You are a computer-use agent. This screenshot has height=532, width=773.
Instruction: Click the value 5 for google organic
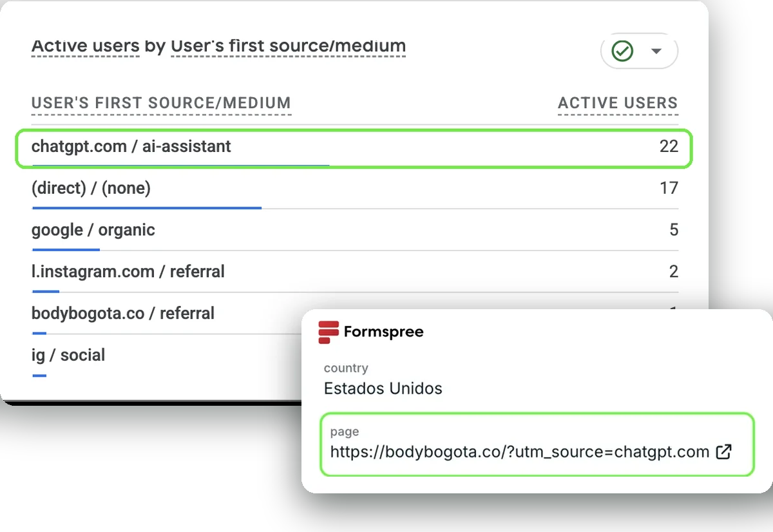coord(674,230)
